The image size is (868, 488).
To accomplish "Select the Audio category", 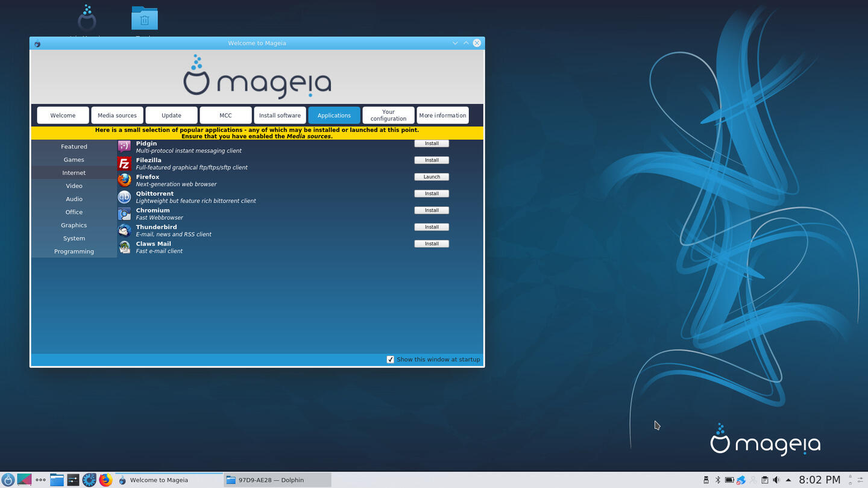I will (x=74, y=199).
